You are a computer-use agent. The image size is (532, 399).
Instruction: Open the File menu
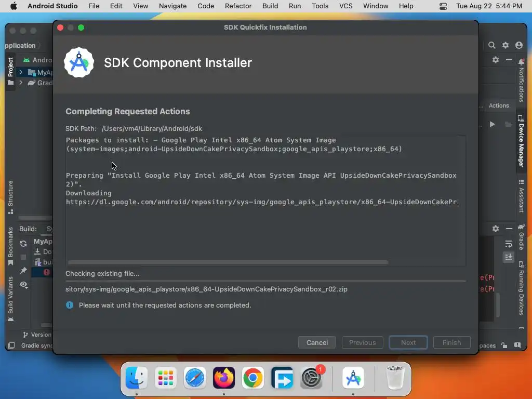click(94, 6)
